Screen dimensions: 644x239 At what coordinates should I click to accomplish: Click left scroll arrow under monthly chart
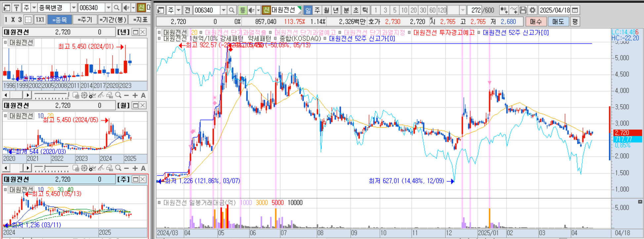click(6, 168)
